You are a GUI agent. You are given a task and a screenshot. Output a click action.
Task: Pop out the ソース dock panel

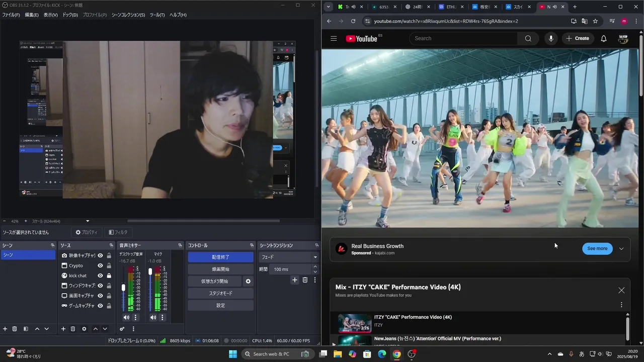pyautogui.click(x=111, y=245)
